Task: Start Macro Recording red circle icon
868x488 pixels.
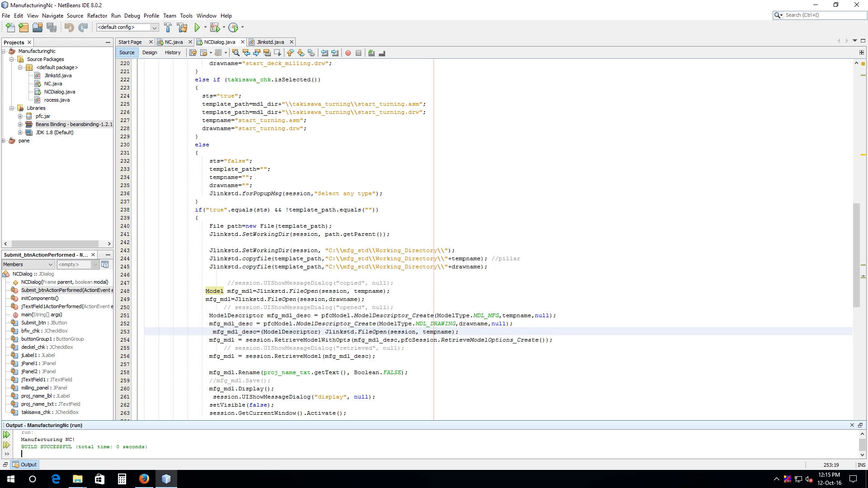Action: 348,53
